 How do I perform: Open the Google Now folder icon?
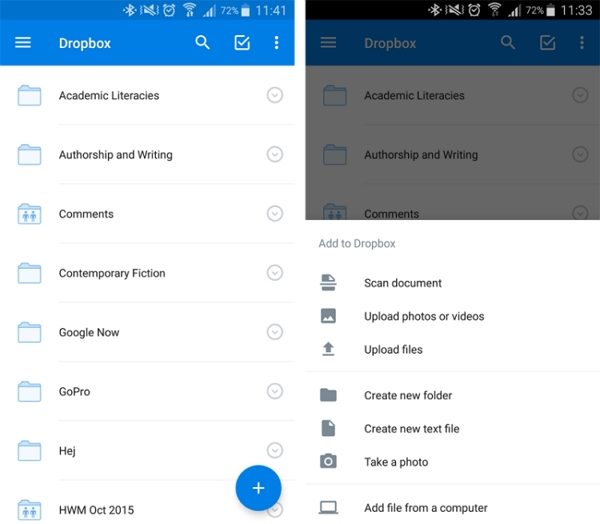click(29, 332)
